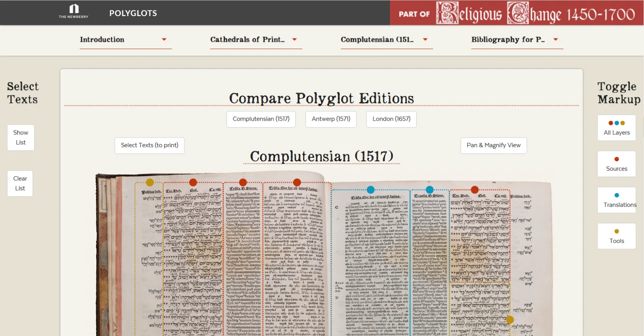Click the Introduction dropdown arrow
644x336 pixels.
click(x=164, y=39)
